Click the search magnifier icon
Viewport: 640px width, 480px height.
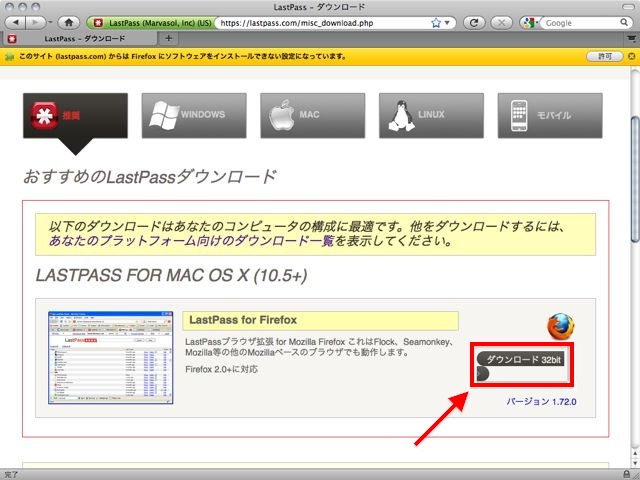[x=624, y=22]
